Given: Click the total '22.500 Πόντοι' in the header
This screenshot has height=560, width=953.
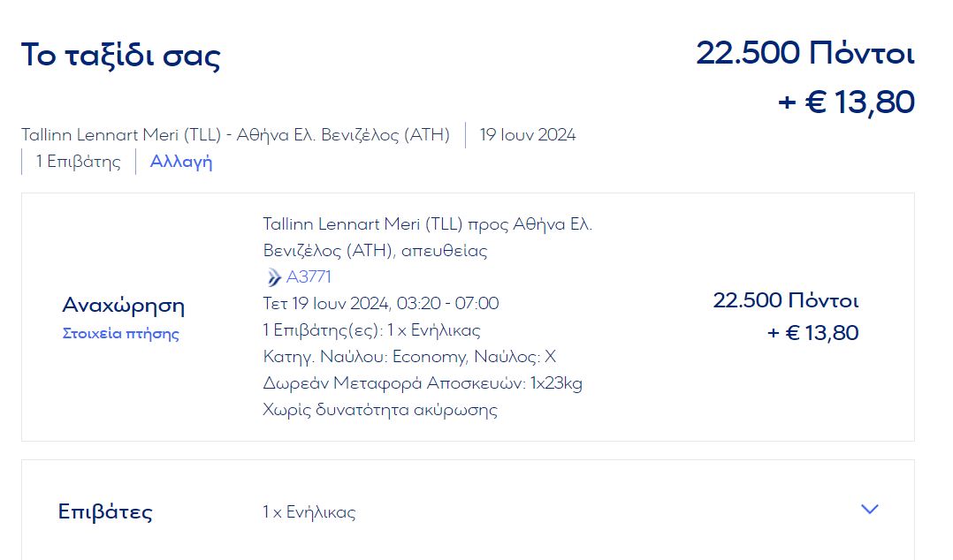Looking at the screenshot, I should point(804,53).
